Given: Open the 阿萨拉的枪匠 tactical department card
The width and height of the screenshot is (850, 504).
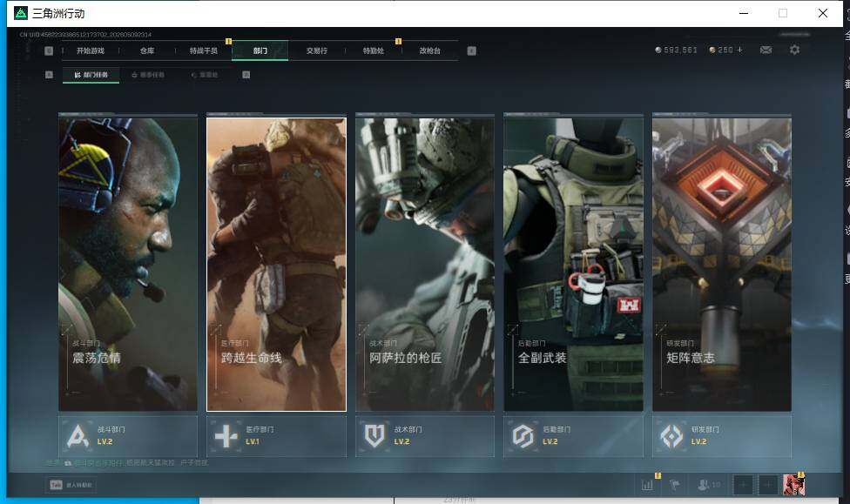Looking at the screenshot, I should [x=425, y=263].
